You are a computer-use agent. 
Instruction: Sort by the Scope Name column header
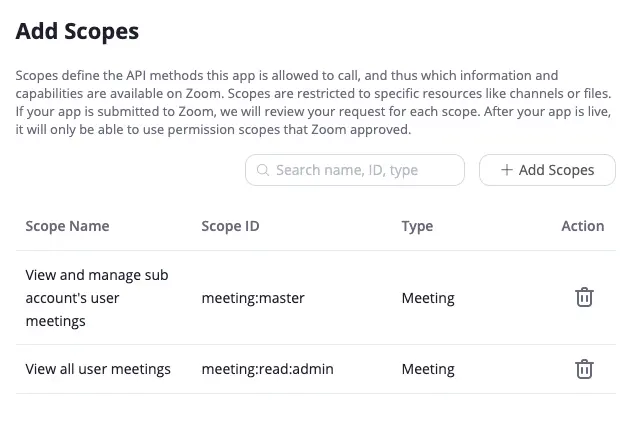tap(68, 226)
